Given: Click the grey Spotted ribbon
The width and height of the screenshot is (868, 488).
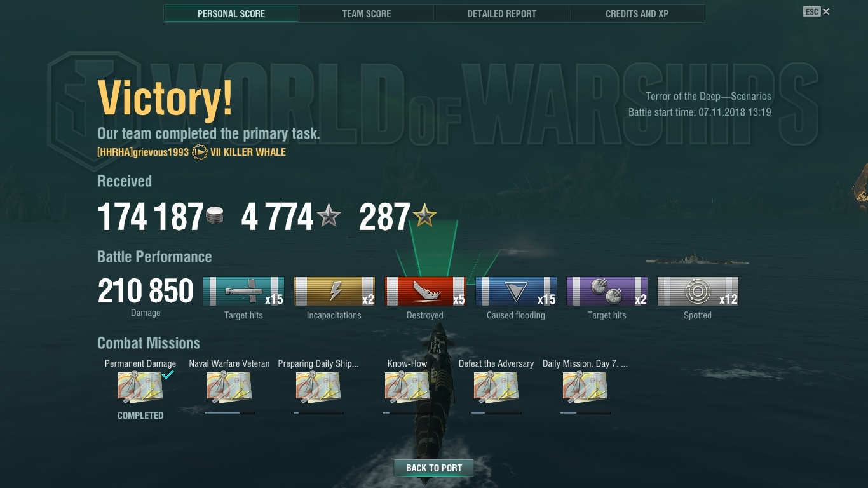Looking at the screenshot, I should point(698,292).
